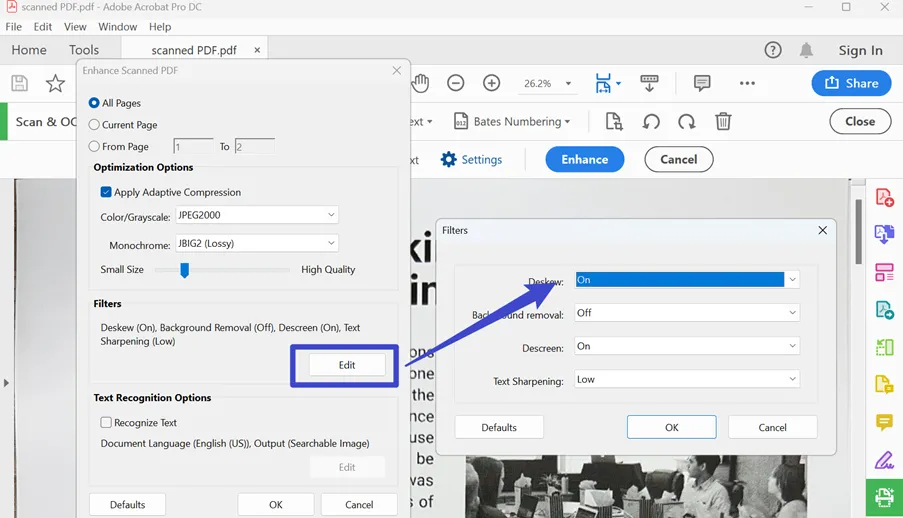
Task: Click OK in the Filters dialog
Action: [x=671, y=427]
